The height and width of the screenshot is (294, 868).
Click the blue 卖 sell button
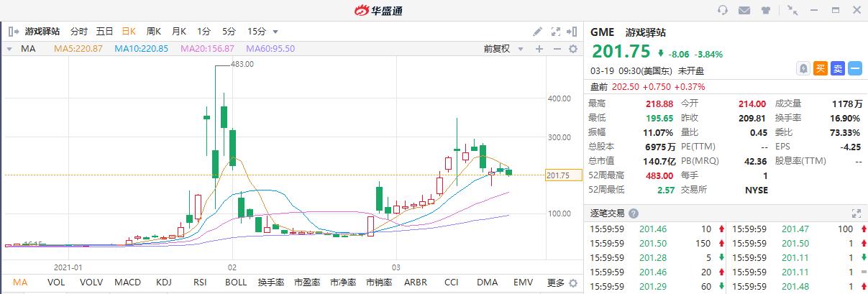[838, 69]
